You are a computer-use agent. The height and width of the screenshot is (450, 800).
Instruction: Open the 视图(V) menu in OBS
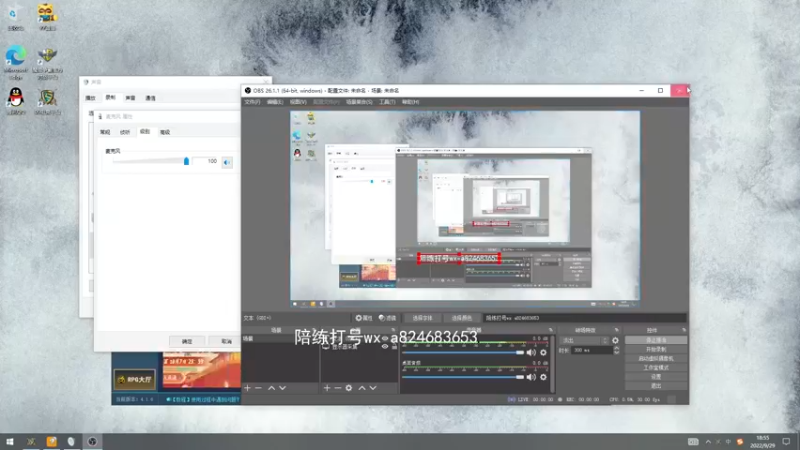298,102
